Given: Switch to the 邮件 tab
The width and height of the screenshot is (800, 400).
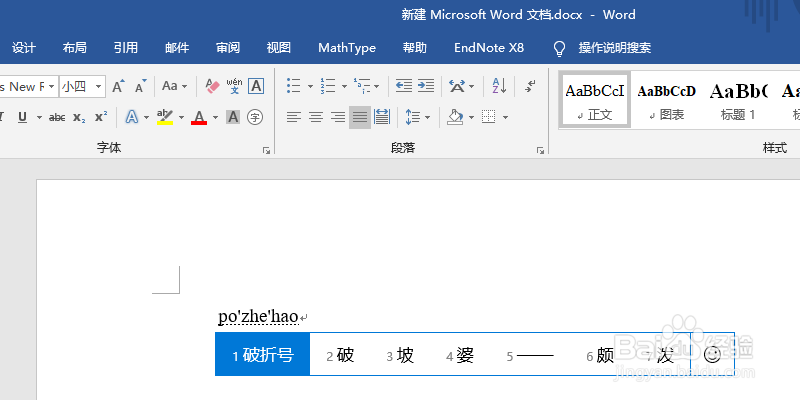Looking at the screenshot, I should click(x=177, y=48).
